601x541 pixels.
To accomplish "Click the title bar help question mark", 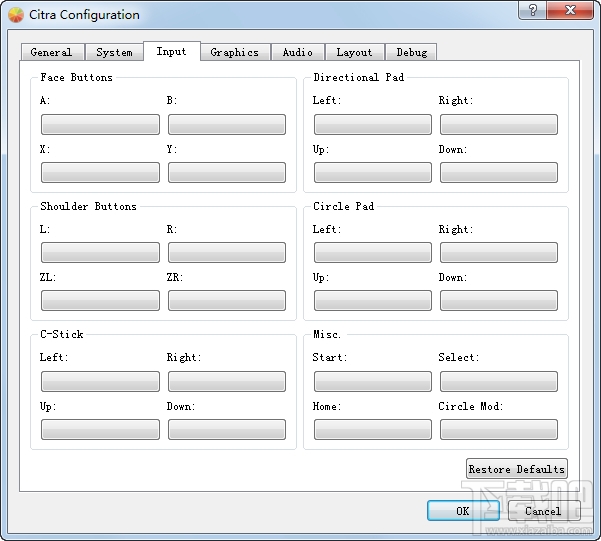I will click(x=532, y=10).
